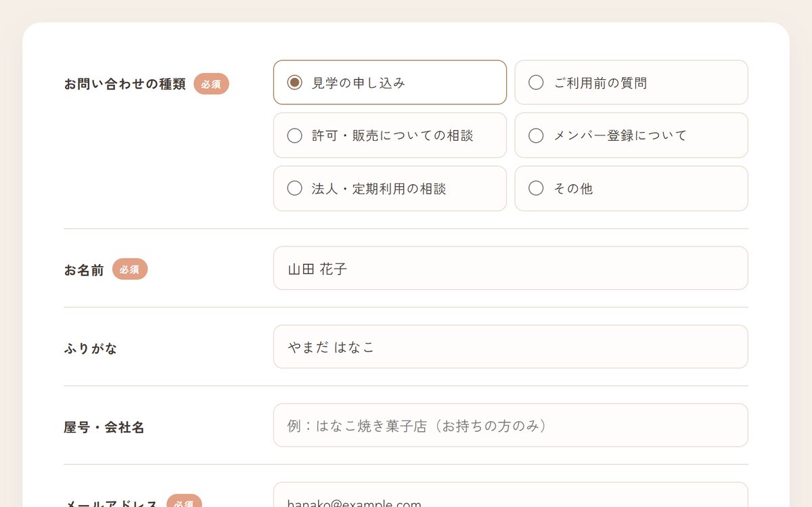Click the お問い合わせの種類 label text
The height and width of the screenshot is (507, 812).
[x=125, y=85]
